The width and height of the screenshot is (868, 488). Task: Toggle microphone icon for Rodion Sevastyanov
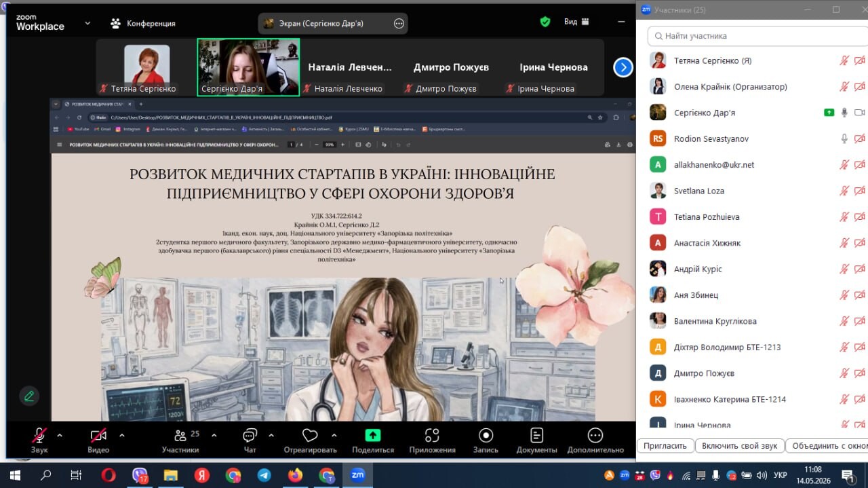tap(844, 138)
